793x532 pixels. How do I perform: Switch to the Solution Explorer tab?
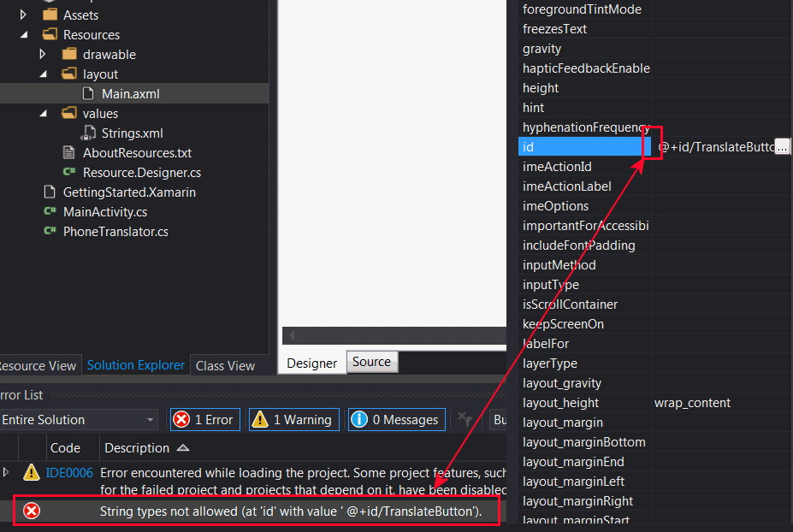(x=135, y=365)
